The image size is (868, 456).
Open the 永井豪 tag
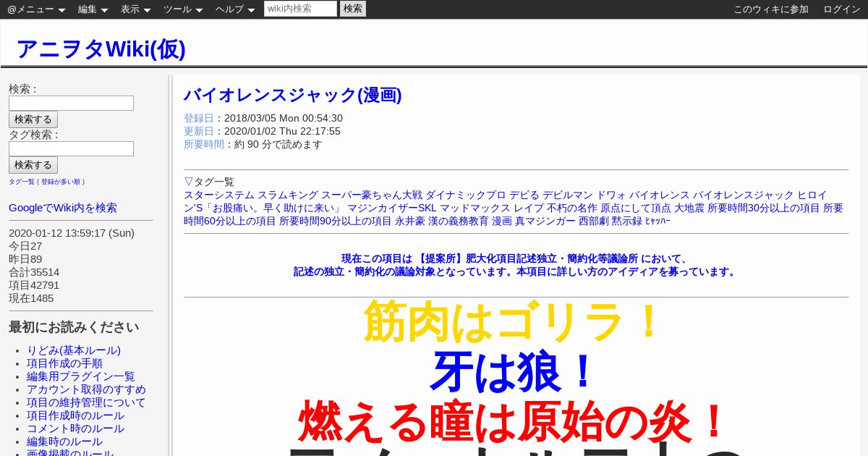pyautogui.click(x=410, y=221)
